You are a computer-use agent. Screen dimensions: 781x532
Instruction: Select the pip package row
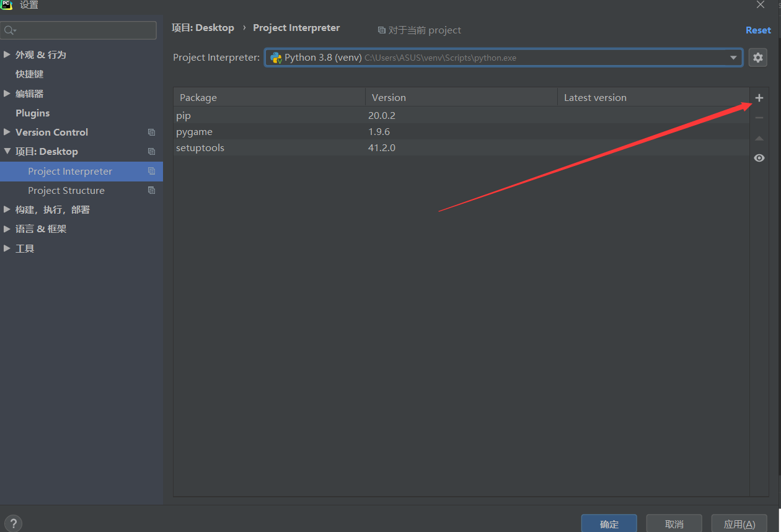pyautogui.click(x=461, y=116)
